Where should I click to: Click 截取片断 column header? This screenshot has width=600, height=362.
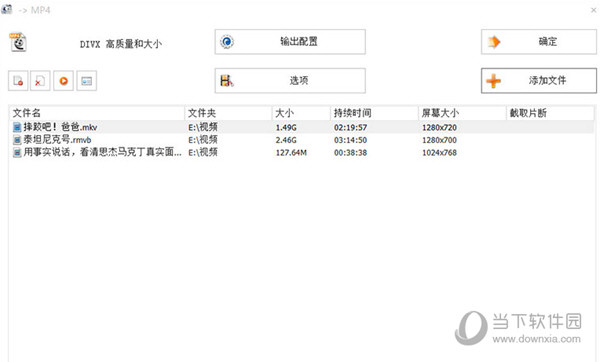tap(550, 113)
